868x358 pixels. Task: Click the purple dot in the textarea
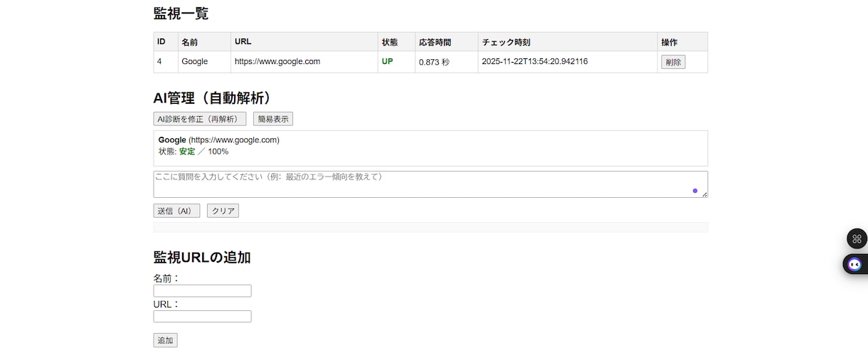pos(695,191)
